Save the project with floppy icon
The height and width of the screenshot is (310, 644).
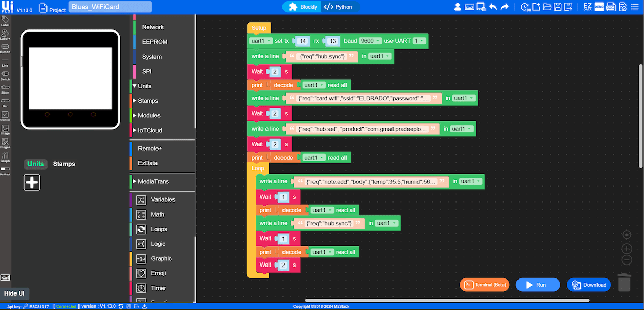(x=558, y=7)
